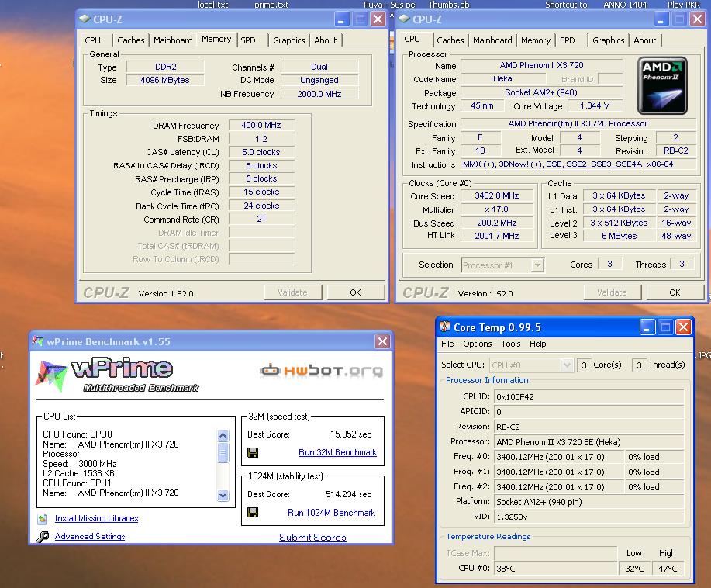Click the 15.952 sec best score

(351, 434)
